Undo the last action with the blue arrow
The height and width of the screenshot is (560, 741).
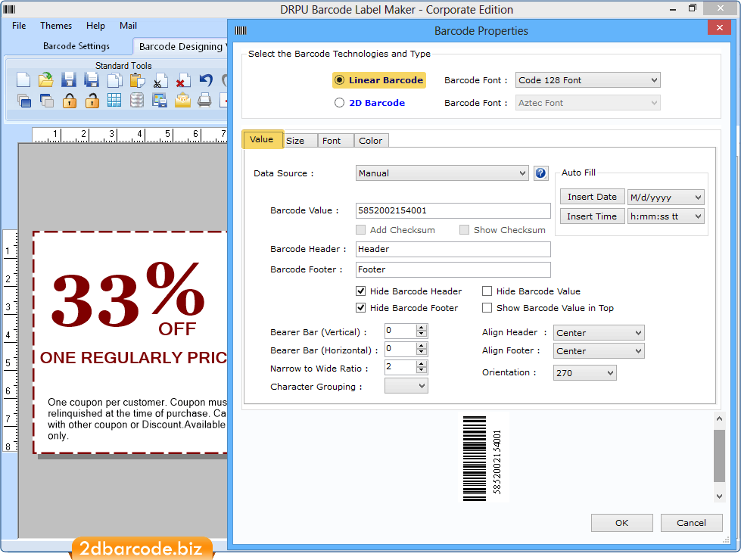coord(206,80)
